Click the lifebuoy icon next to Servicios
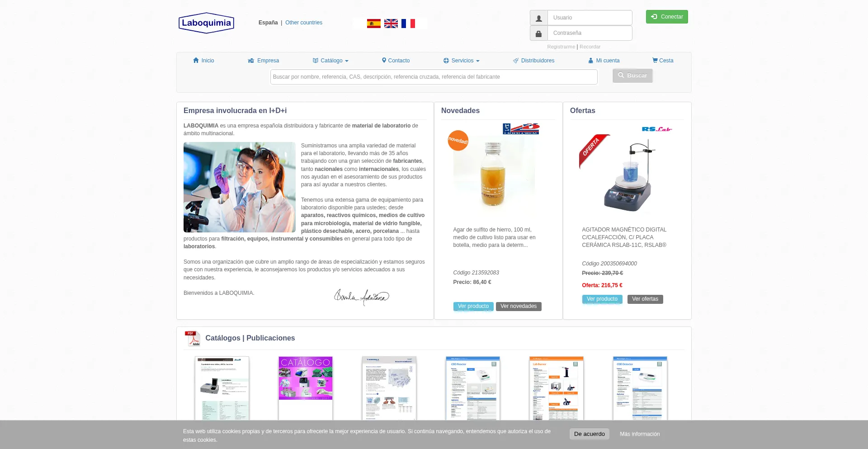The image size is (868, 449). click(x=446, y=61)
